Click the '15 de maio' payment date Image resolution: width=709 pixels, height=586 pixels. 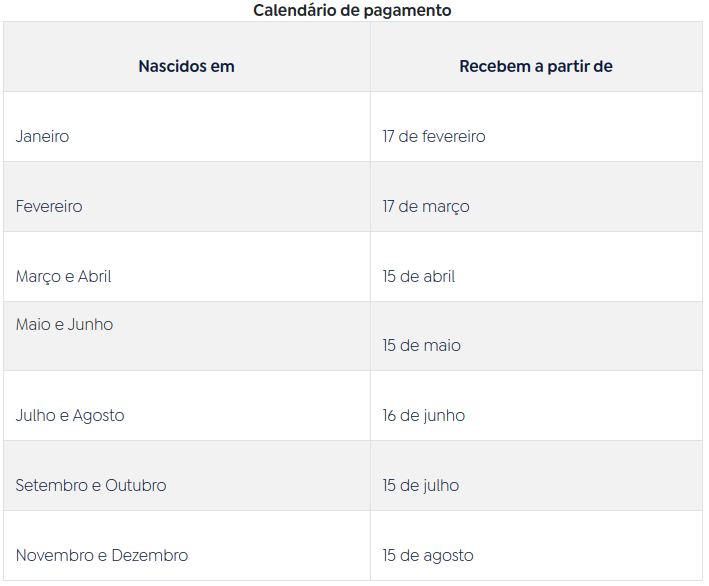pyautogui.click(x=422, y=346)
